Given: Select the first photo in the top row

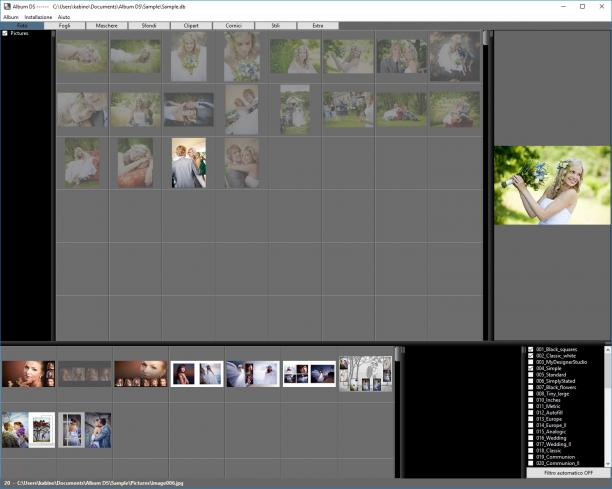Looking at the screenshot, I should click(82, 56).
